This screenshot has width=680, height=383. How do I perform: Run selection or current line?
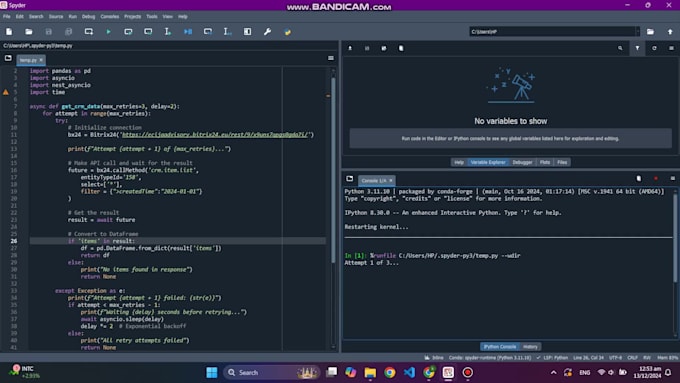point(168,32)
